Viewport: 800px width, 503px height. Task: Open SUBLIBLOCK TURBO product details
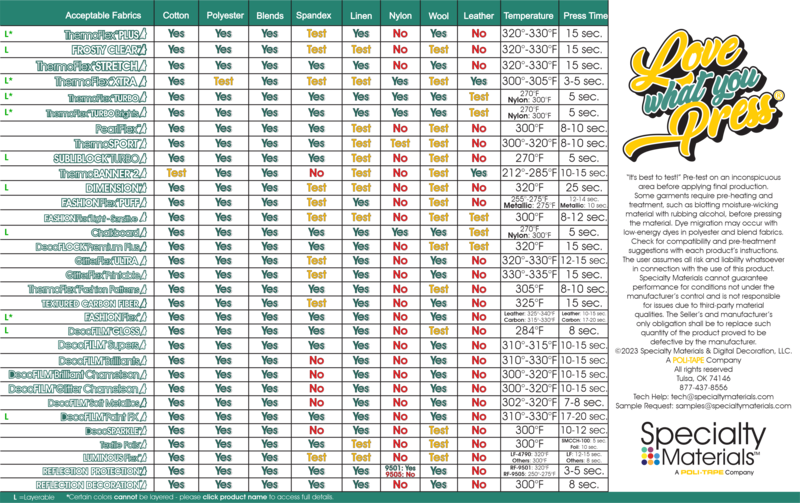click(x=101, y=159)
